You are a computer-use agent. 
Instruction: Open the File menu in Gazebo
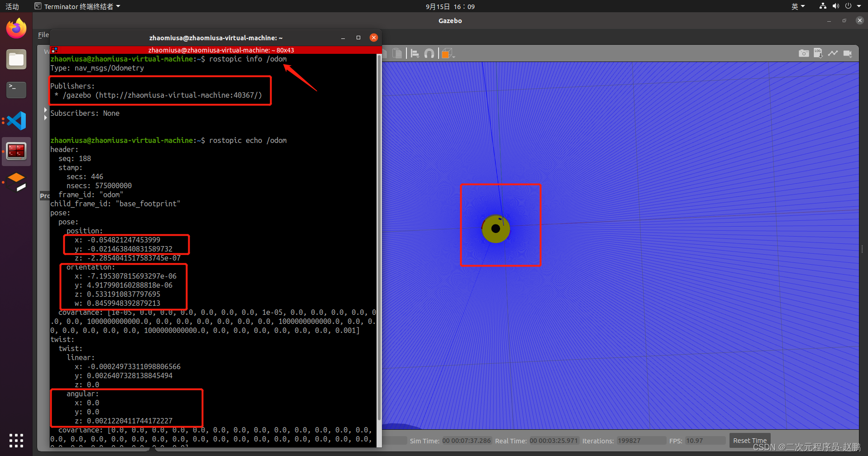(x=43, y=35)
